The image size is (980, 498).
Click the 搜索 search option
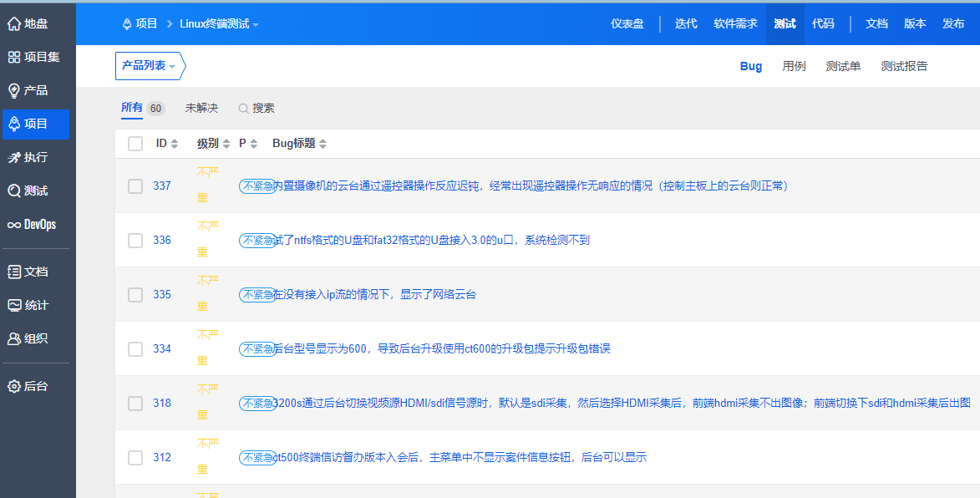tap(256, 108)
